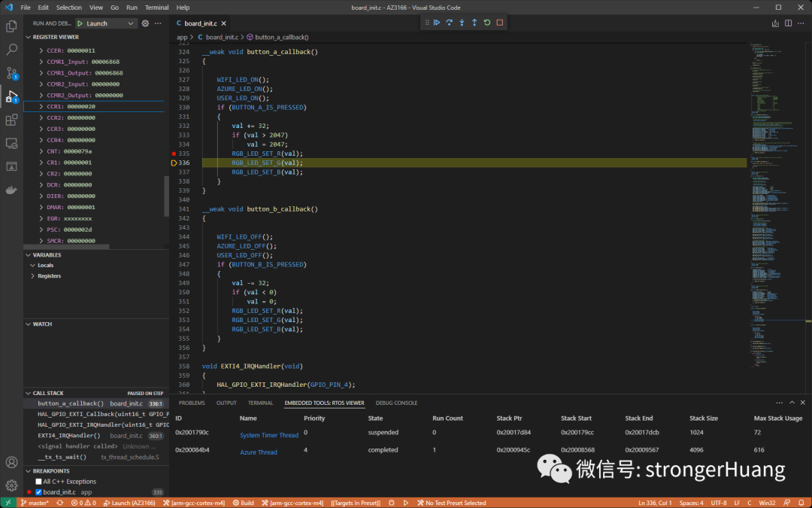Stop the debugging session
Image resolution: width=812 pixels, height=508 pixels.
pyautogui.click(x=500, y=23)
